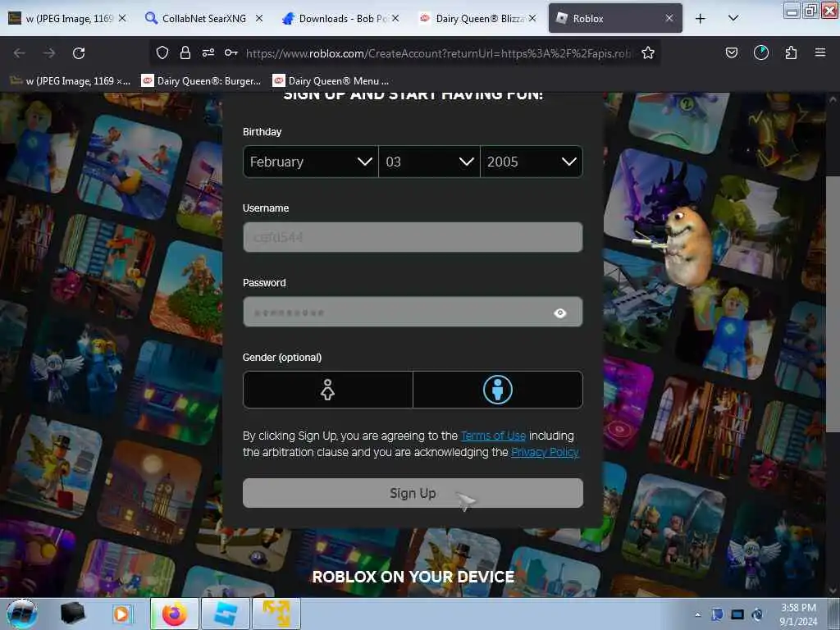The image size is (840, 630).
Task: Open the birthday year dropdown showing 2005
Action: (x=532, y=162)
